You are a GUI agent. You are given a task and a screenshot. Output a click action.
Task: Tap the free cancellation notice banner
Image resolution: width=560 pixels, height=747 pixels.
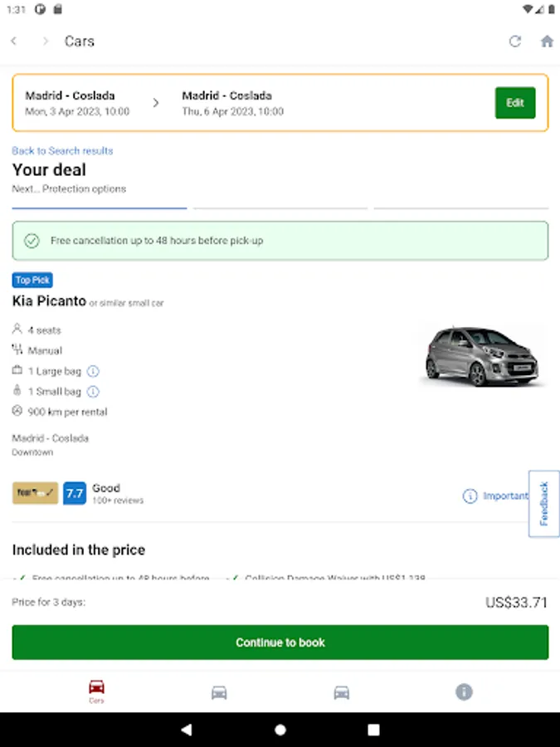click(280, 241)
